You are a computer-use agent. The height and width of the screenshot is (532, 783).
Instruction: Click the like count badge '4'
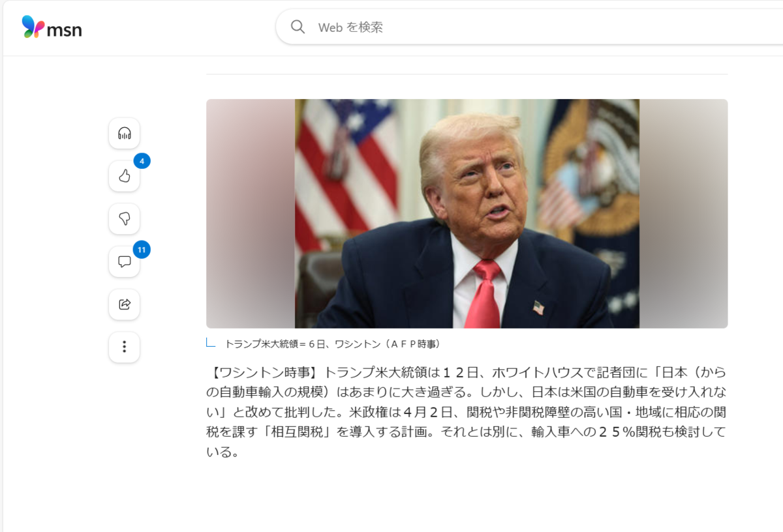142,160
